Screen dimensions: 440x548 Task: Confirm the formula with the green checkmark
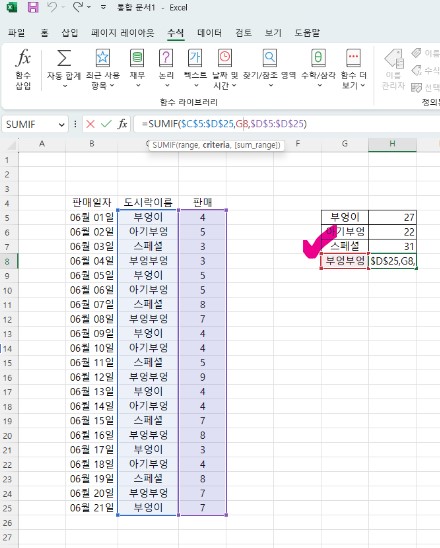point(106,124)
